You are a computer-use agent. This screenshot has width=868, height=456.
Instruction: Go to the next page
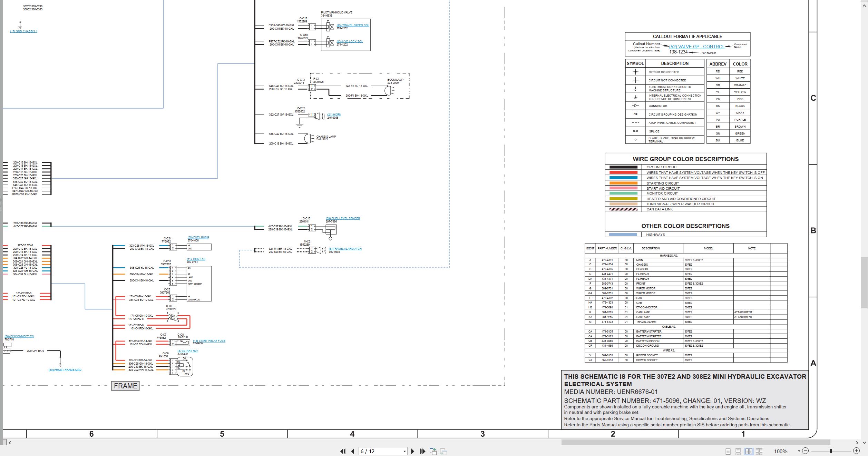pos(413,451)
